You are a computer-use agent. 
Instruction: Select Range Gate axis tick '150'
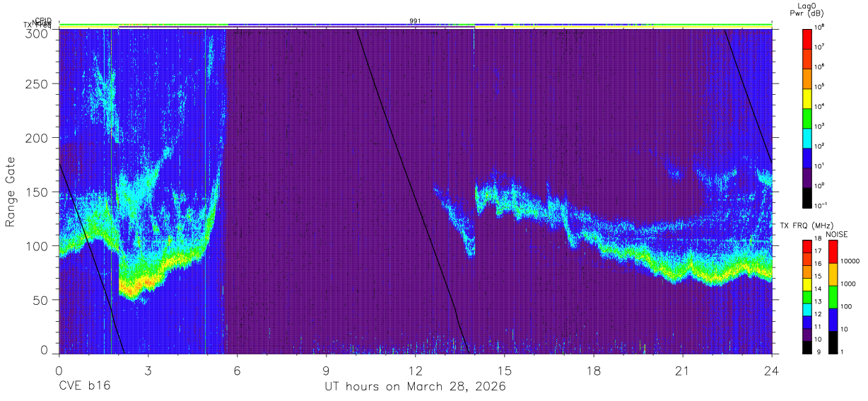[37, 192]
